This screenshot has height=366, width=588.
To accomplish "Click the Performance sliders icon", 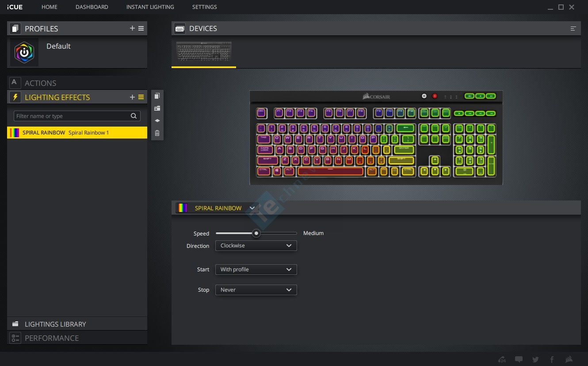I will click(15, 338).
